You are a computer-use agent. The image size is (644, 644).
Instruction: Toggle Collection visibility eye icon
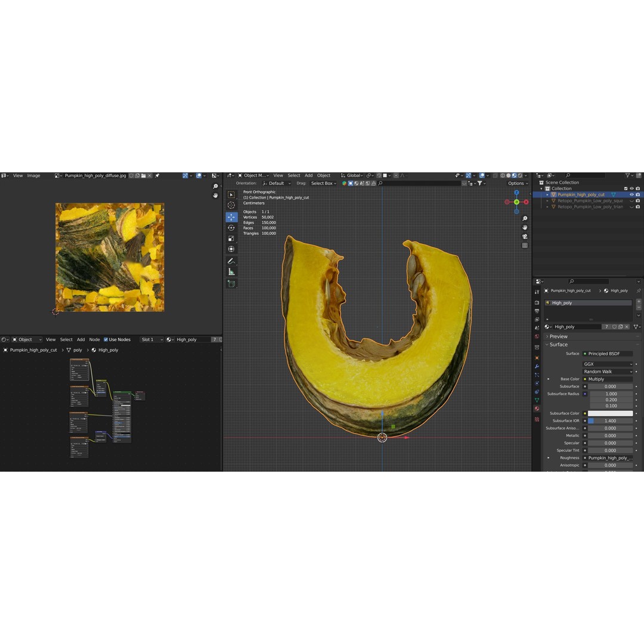631,188
